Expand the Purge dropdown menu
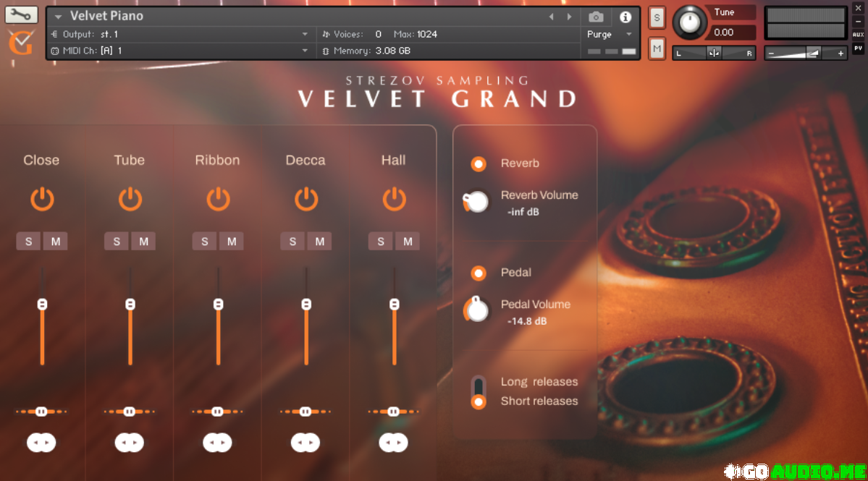Screen dimensions: 868x481 click(x=628, y=34)
